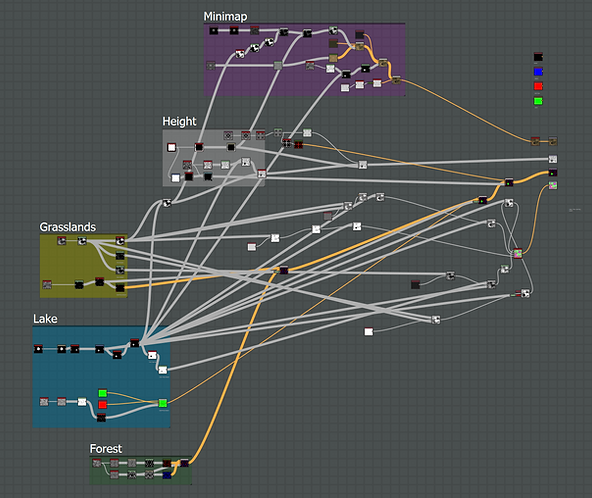592x498 pixels.
Task: Select the light gray node in Minimap center
Action: click(278, 66)
